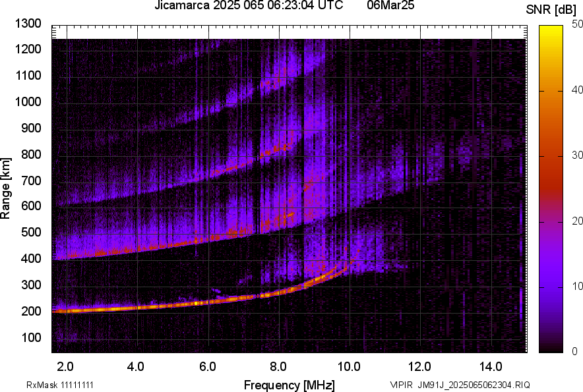
Task: Click the range axis label 1000
Action: (28, 101)
